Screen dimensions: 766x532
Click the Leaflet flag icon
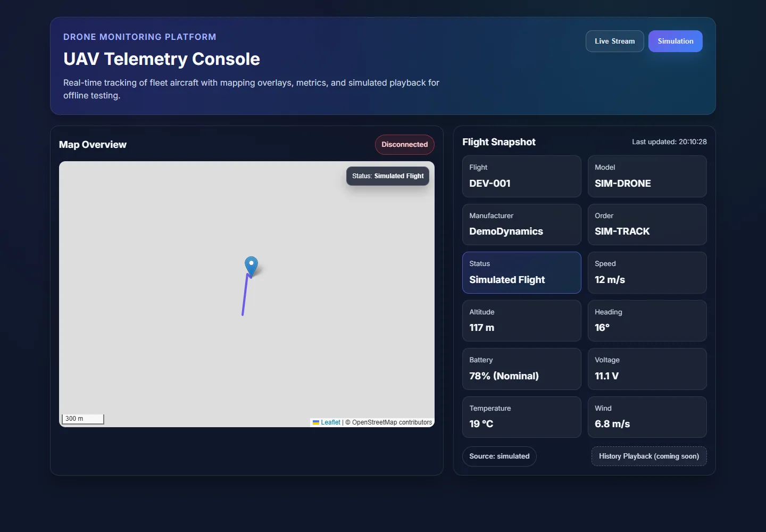point(316,422)
